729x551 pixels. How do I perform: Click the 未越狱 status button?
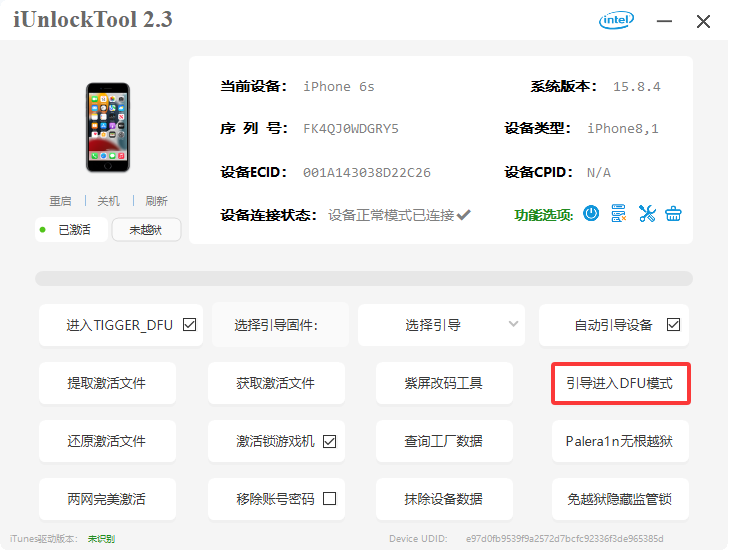click(x=146, y=230)
